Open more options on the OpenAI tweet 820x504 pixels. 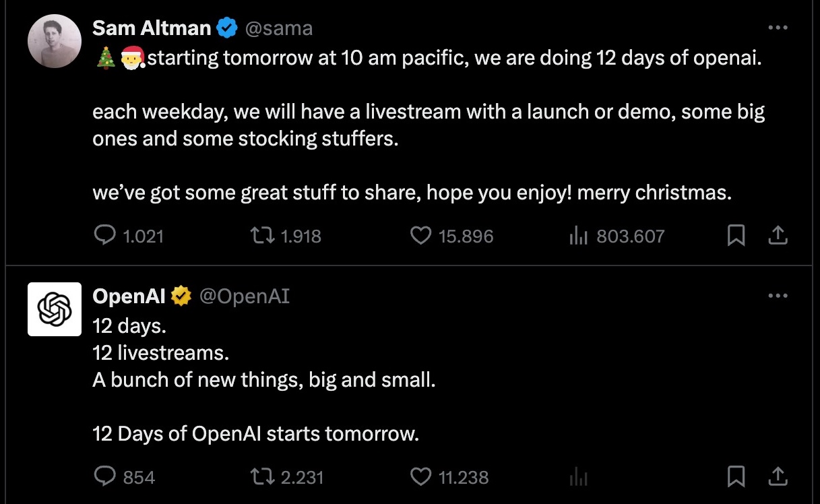pyautogui.click(x=778, y=296)
